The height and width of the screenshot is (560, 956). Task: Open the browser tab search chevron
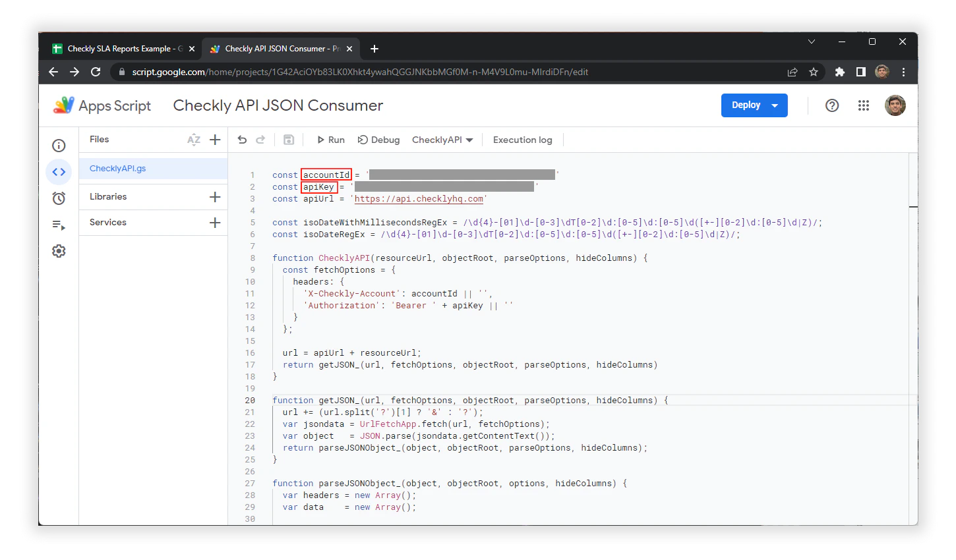tap(811, 42)
